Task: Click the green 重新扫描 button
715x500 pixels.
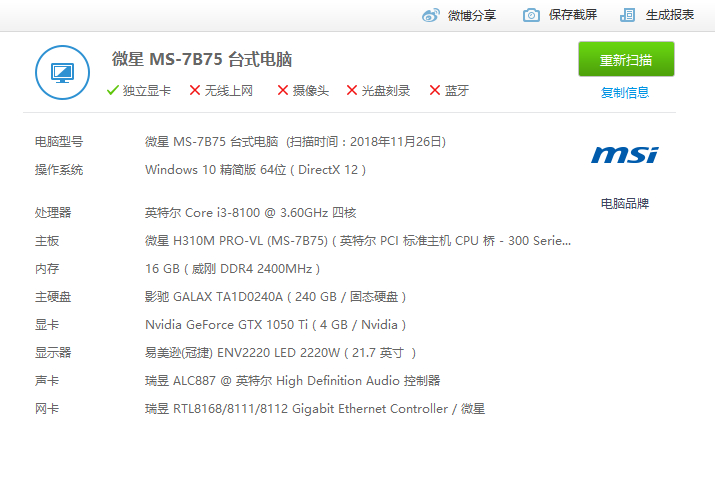Action: [626, 59]
